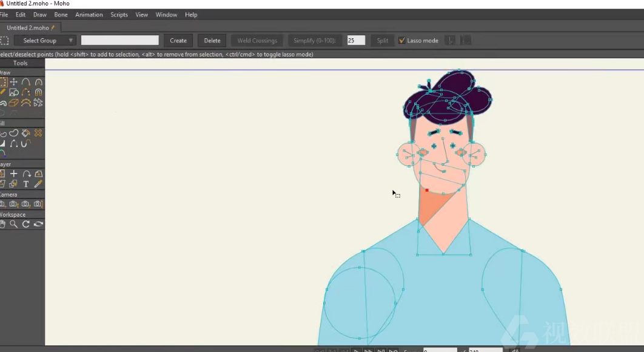The width and height of the screenshot is (644, 352).
Task: Select the Delete Edge tool
Action: point(26,92)
